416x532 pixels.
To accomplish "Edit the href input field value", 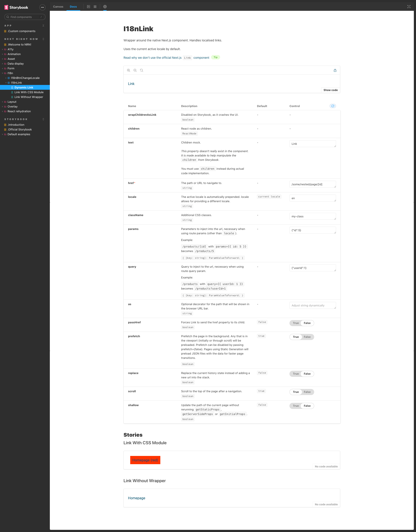I will point(313,184).
